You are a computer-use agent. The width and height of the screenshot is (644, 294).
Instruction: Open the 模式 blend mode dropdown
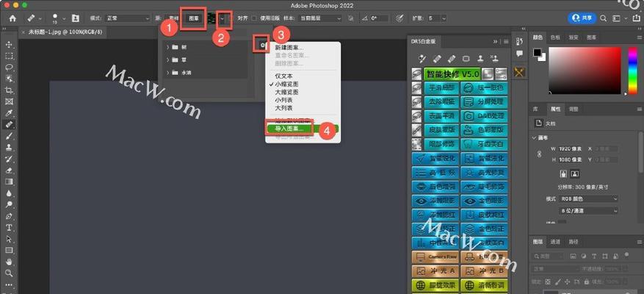(128, 18)
